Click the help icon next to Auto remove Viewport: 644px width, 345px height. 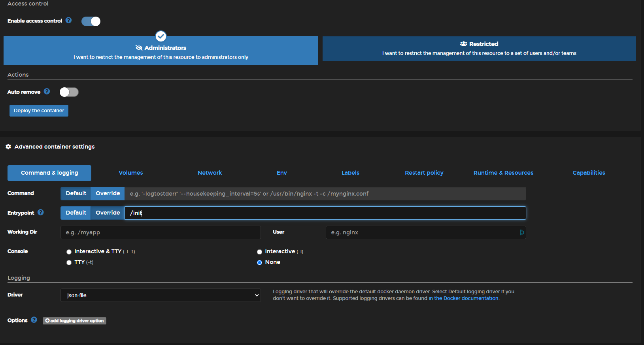tap(47, 91)
